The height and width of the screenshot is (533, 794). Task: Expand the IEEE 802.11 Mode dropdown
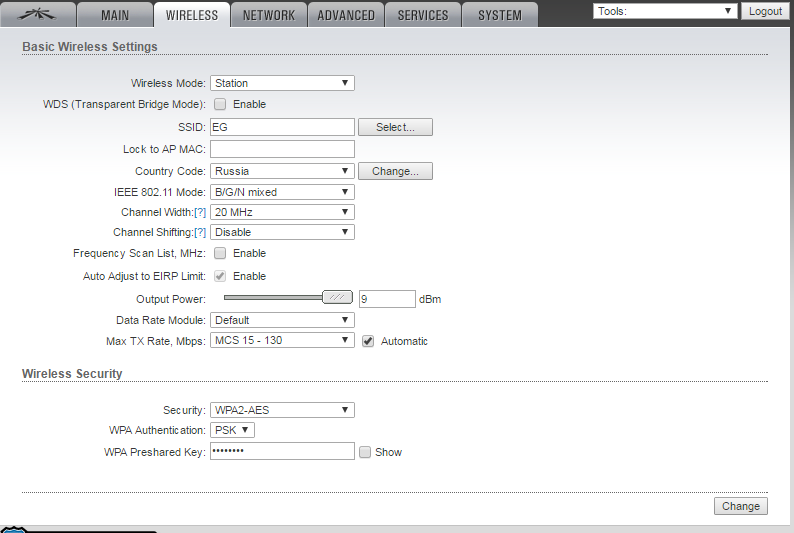tap(282, 192)
